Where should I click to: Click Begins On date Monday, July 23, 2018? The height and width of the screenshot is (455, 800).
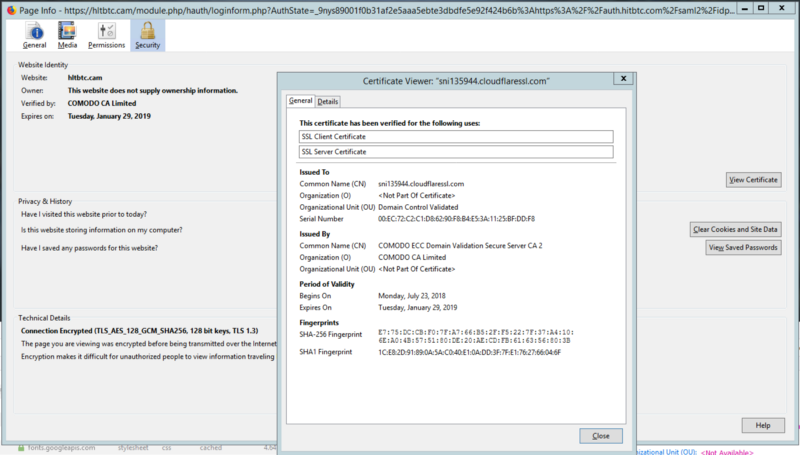pyautogui.click(x=412, y=296)
